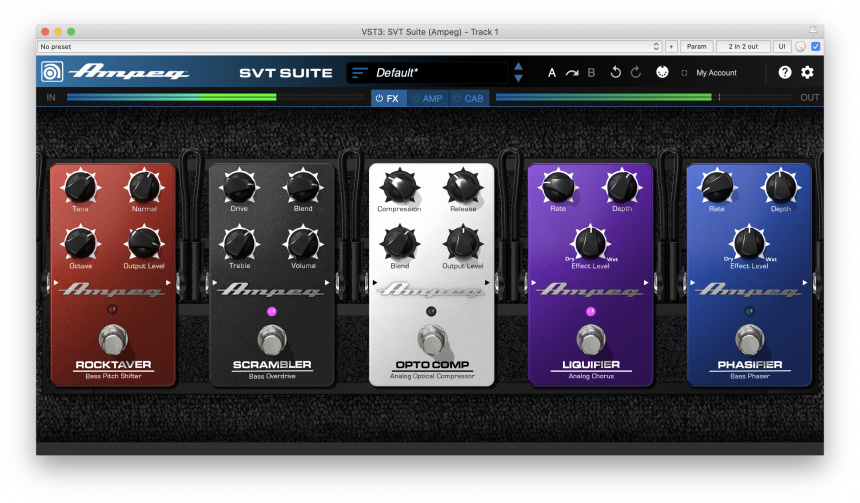Click Rocktaver Octave knob
The image size is (860, 503).
click(80, 243)
